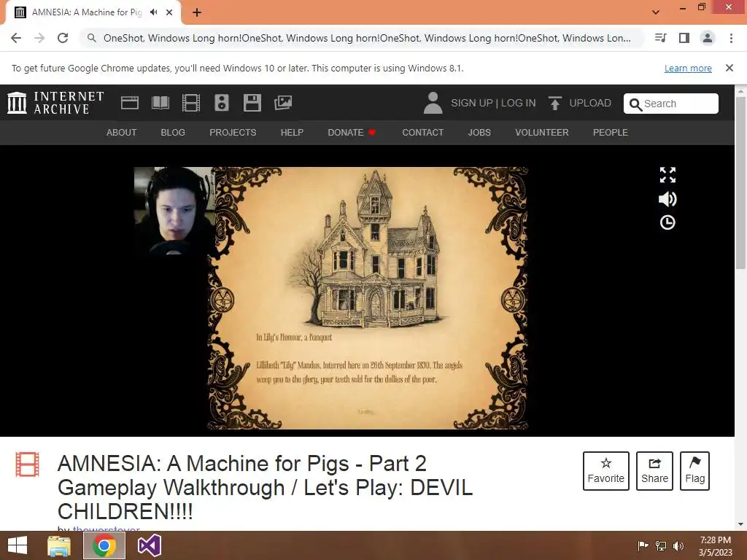Open Chrome tab search chevron
The width and height of the screenshot is (747, 560).
coord(656,12)
